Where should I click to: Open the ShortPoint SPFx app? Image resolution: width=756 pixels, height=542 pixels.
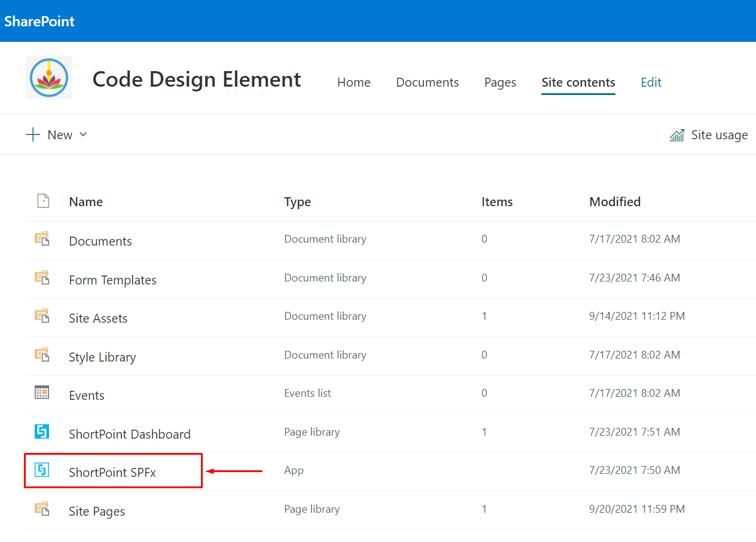(x=112, y=473)
